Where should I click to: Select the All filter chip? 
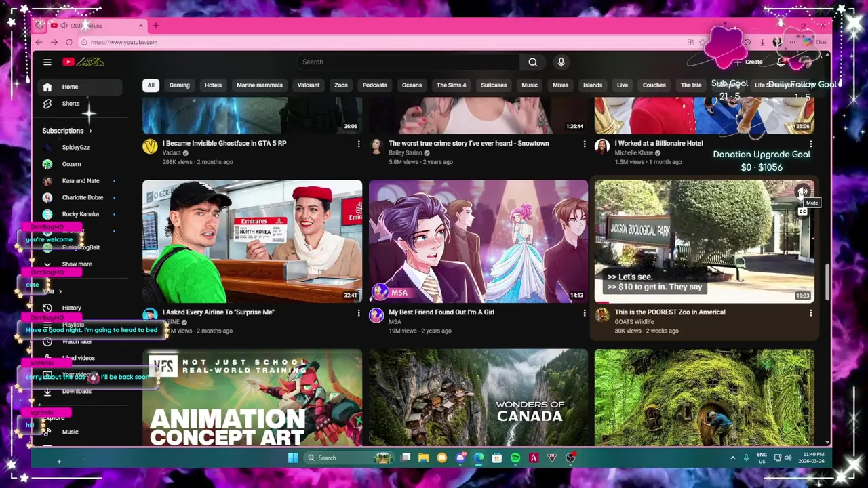pyautogui.click(x=151, y=85)
